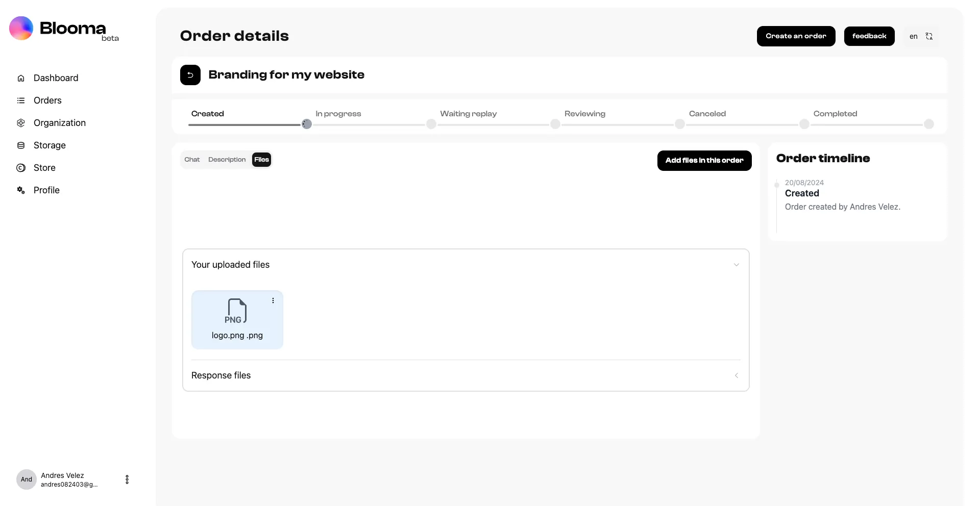Select the Files tab
Viewport: 980px width, 506px height.
(x=261, y=160)
